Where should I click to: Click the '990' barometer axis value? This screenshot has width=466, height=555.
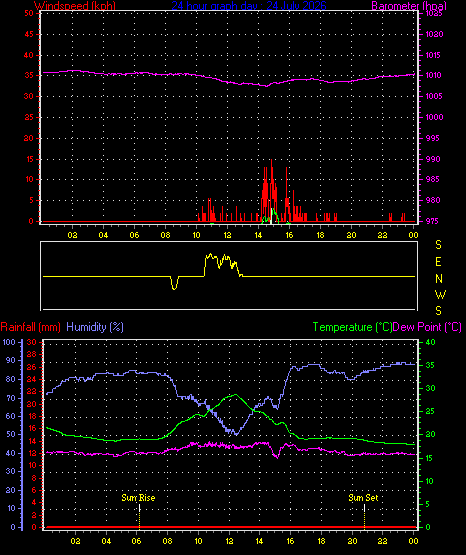click(x=433, y=159)
